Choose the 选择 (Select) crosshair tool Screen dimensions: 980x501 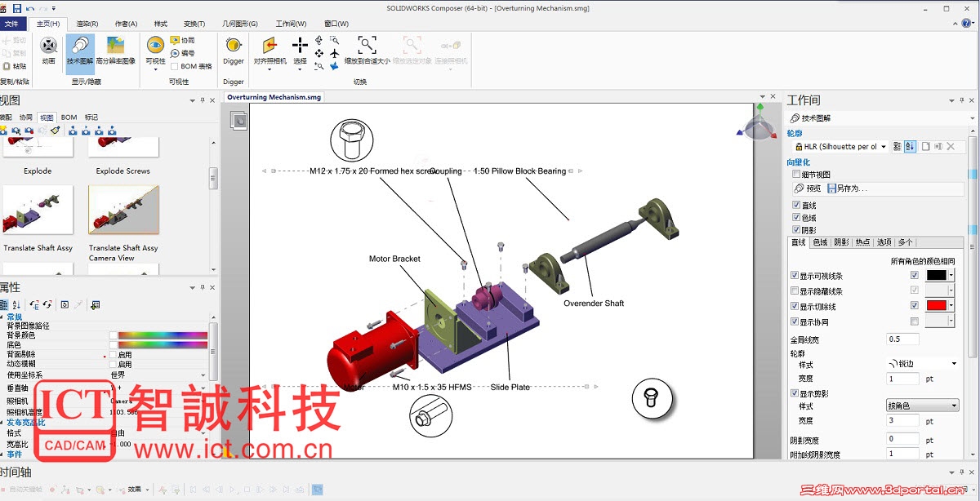point(301,46)
